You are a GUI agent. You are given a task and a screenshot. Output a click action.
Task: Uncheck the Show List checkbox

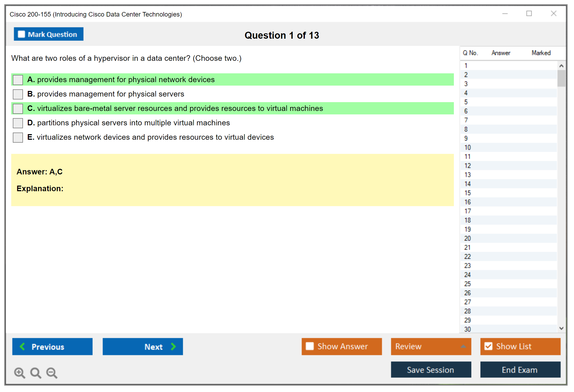[488, 346]
